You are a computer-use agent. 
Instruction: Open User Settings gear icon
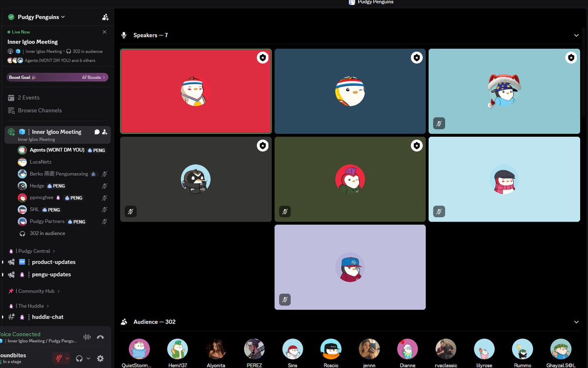[x=100, y=359]
